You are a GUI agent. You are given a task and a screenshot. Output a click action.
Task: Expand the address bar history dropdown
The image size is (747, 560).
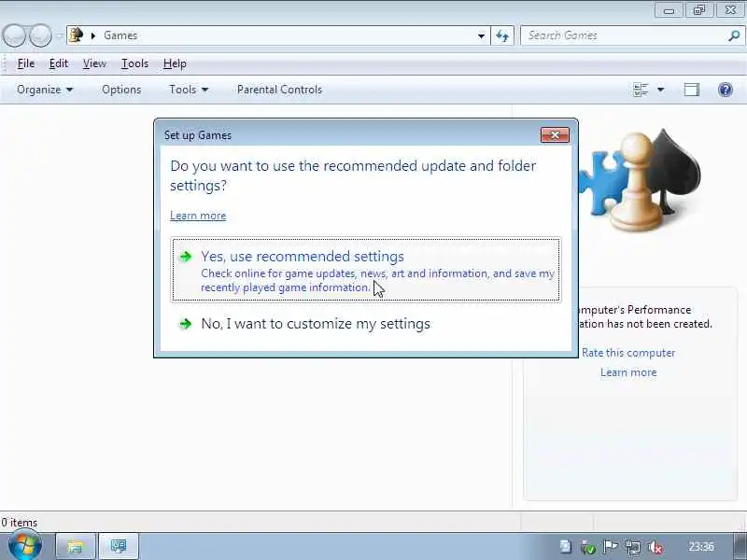[481, 35]
